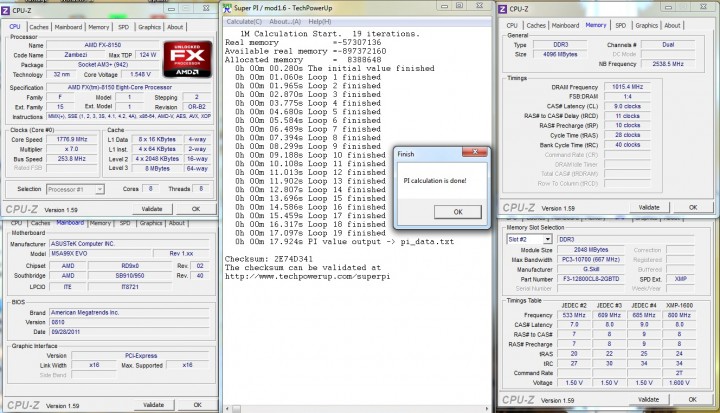Click Validate in the Memory tab window
This screenshot has width=720, height=413.
[649, 208]
